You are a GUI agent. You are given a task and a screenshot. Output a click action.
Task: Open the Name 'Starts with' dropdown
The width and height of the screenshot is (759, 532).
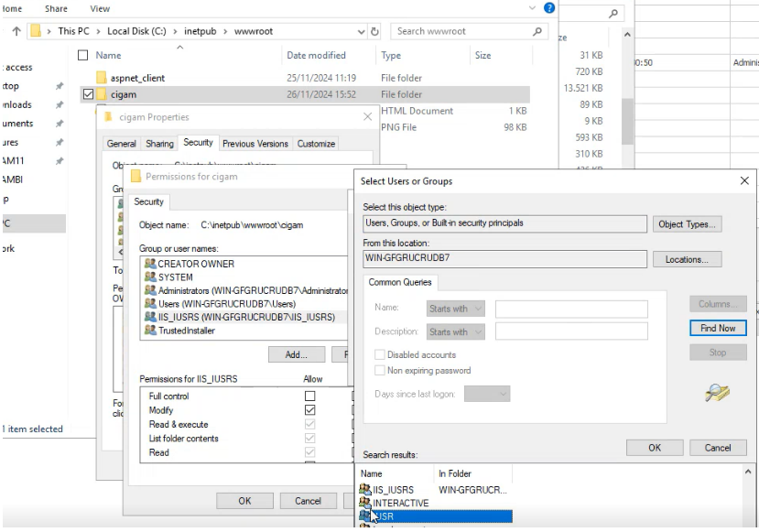tap(456, 309)
